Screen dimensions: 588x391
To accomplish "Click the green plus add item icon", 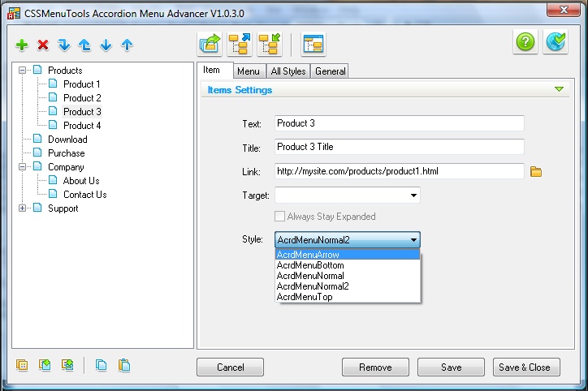I will 22,45.
